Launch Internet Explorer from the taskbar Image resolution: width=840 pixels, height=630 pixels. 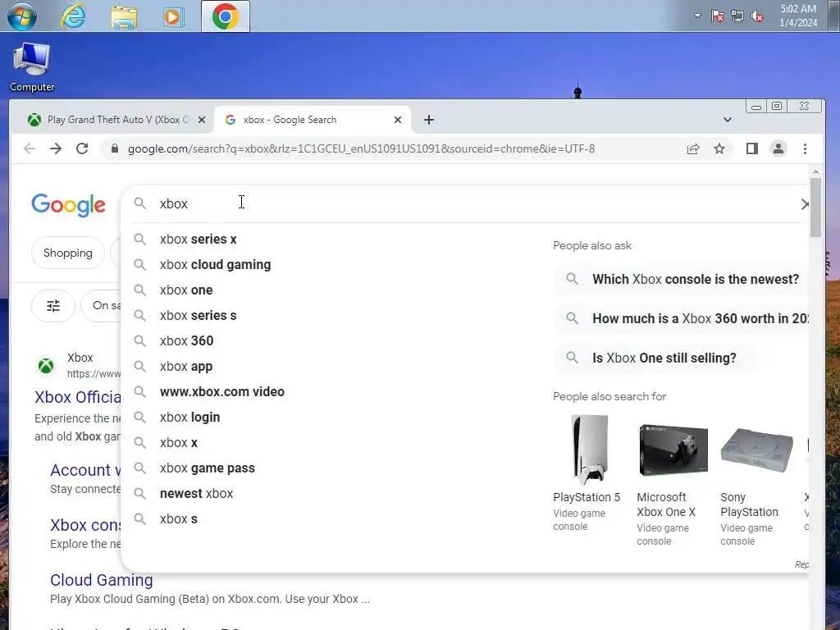pos(73,16)
